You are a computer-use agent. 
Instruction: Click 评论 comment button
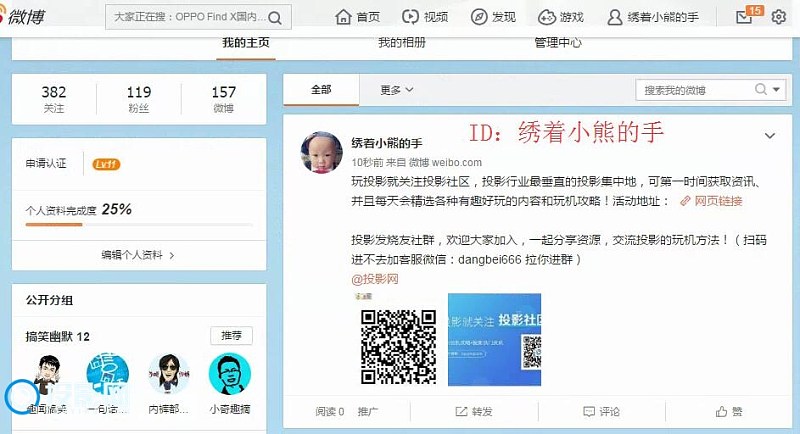(x=602, y=412)
